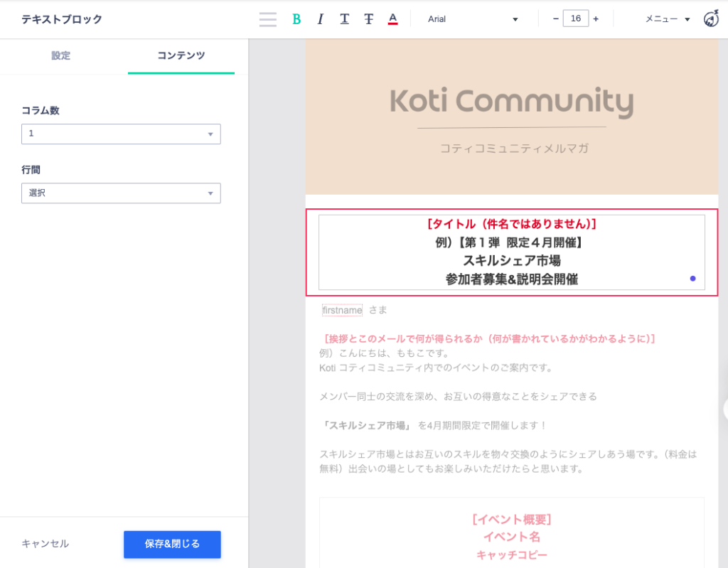Edit the font size field showing 16
This screenshot has width=728, height=568.
pyautogui.click(x=576, y=18)
